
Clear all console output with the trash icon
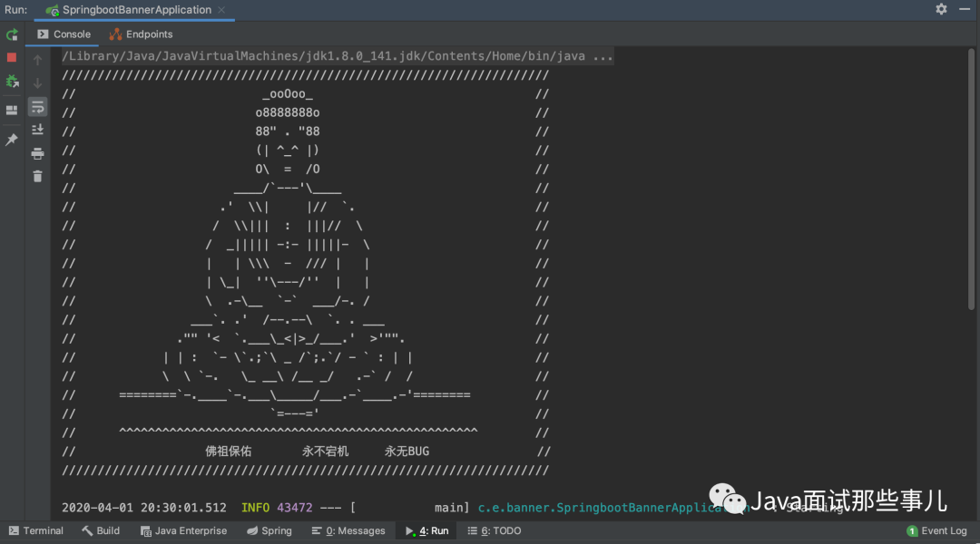click(x=37, y=177)
